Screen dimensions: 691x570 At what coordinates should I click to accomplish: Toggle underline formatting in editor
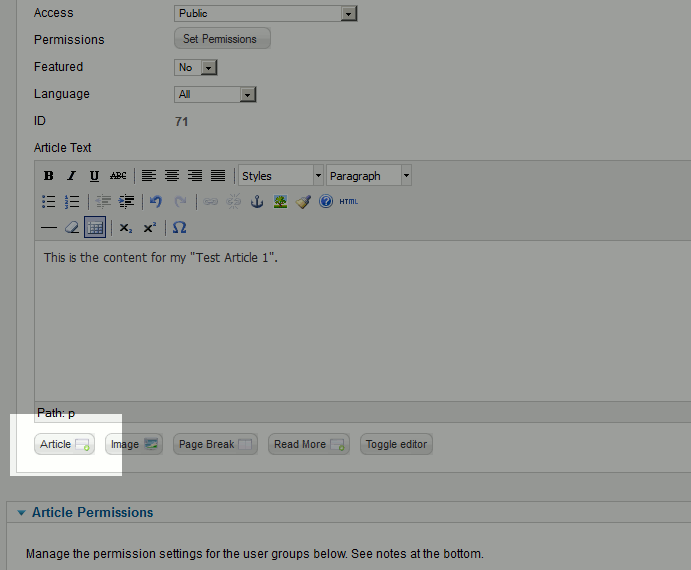tap(94, 176)
